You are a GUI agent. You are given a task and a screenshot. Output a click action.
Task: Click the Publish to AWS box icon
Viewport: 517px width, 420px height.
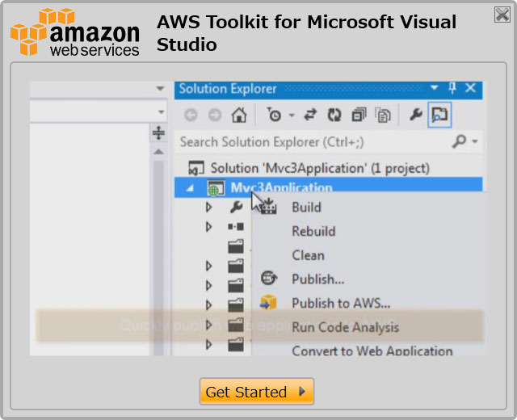(268, 302)
